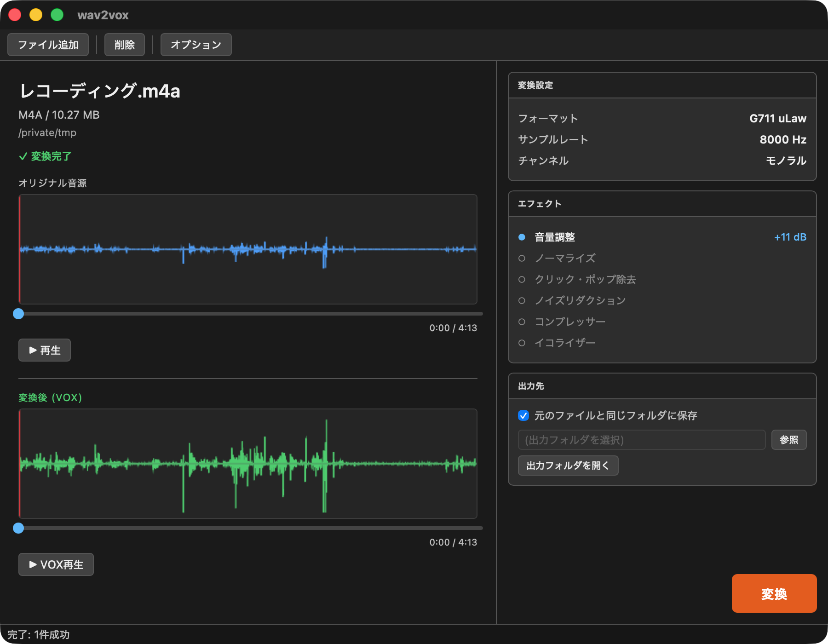Minimize the wav2vox window

point(36,15)
